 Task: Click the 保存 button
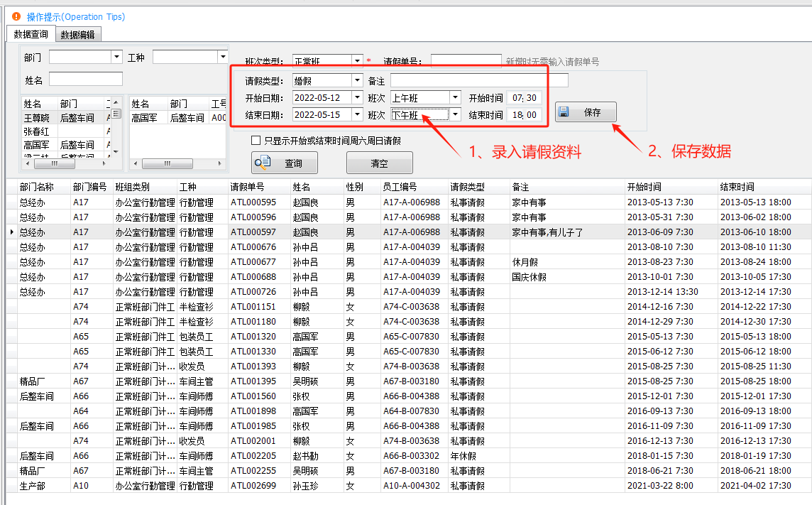(x=586, y=112)
